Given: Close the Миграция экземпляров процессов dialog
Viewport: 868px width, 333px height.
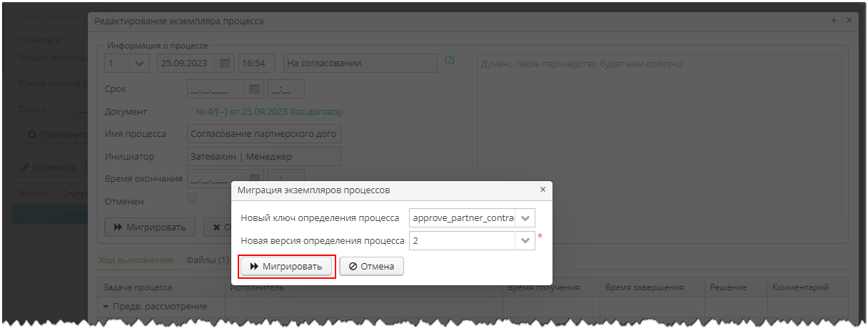Looking at the screenshot, I should click(x=542, y=190).
